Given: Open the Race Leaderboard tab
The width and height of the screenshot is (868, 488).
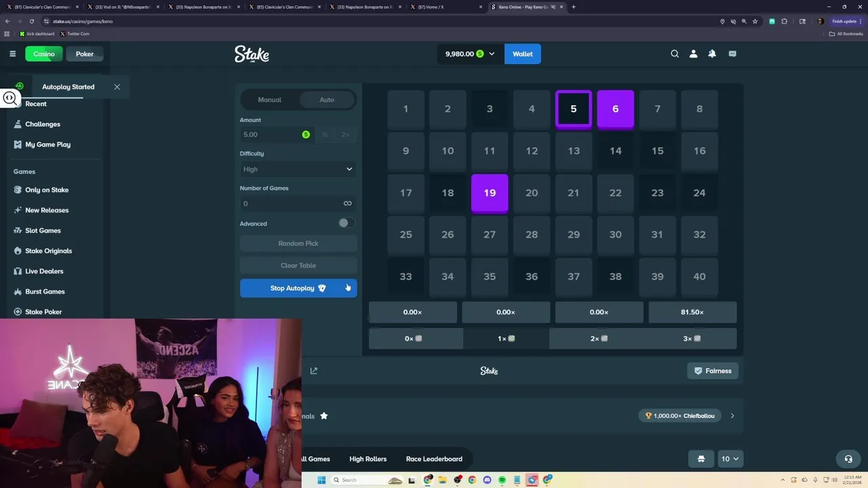Looking at the screenshot, I should point(434,459).
